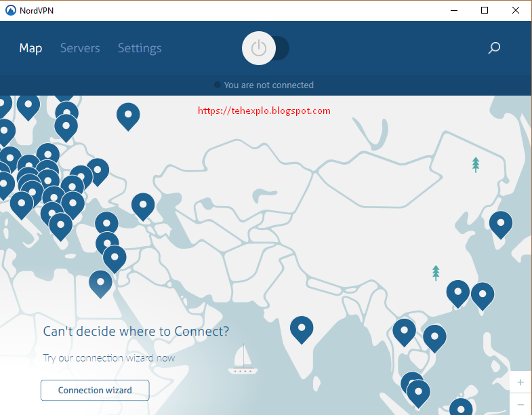Image resolution: width=532 pixels, height=415 pixels.
Task: Pick the partially visible pin over Indonesia
Action: 461,407
